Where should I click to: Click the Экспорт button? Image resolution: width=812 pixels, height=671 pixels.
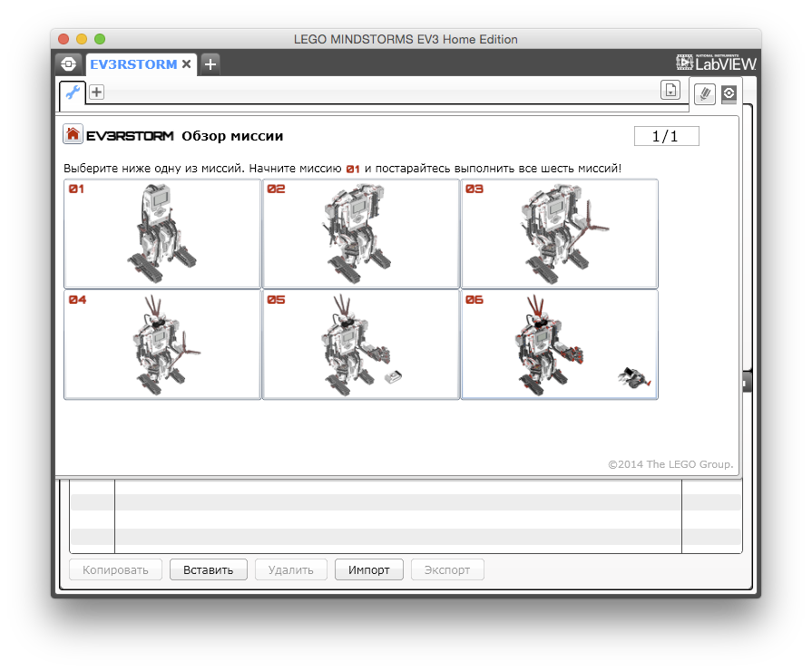pyautogui.click(x=447, y=570)
